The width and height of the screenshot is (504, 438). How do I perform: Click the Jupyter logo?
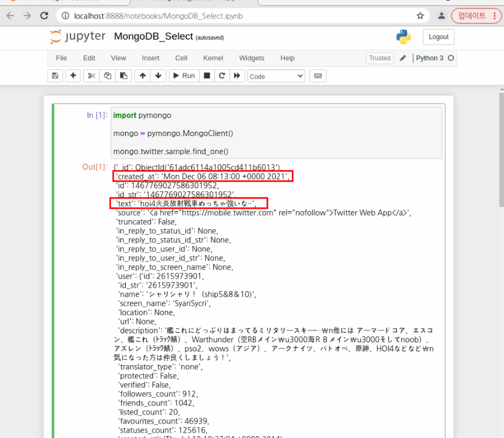tap(78, 37)
